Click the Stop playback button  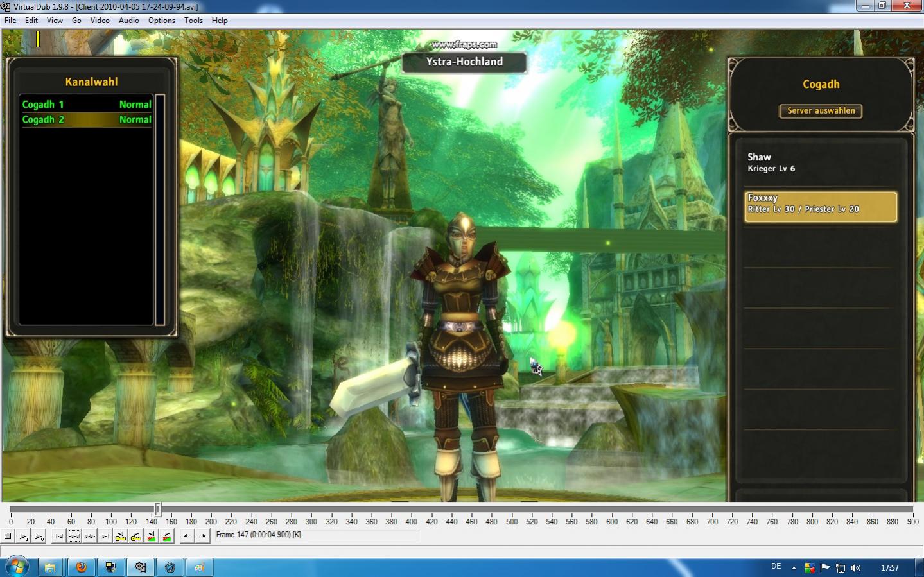(x=8, y=536)
